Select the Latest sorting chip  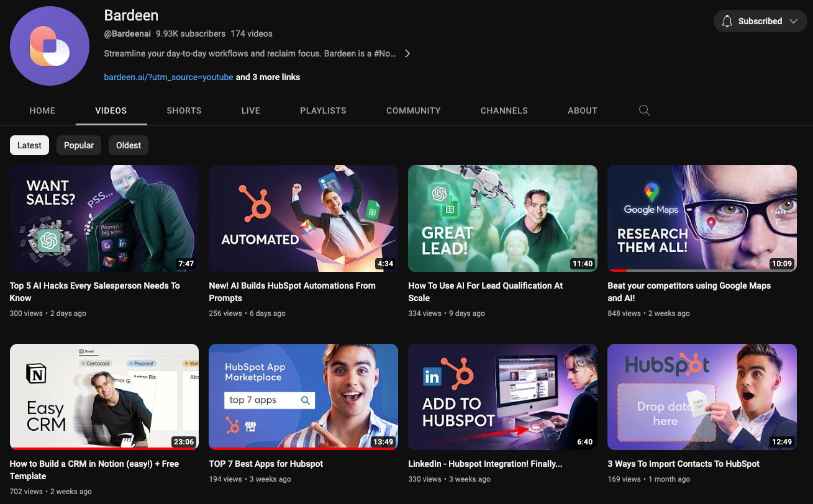[x=29, y=145]
